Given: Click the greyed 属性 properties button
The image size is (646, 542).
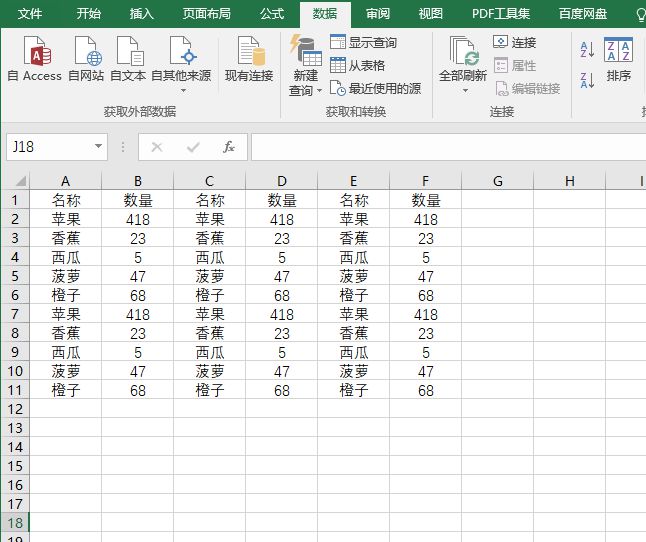Looking at the screenshot, I should [x=515, y=65].
